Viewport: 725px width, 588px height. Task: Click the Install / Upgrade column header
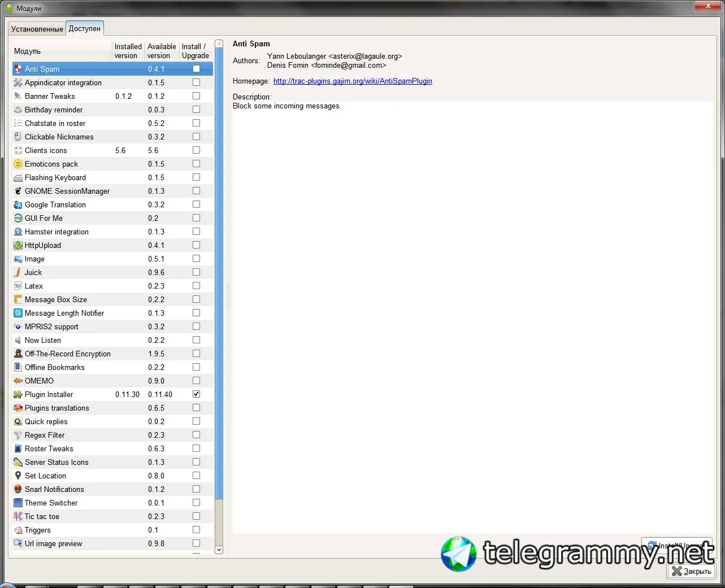click(196, 51)
